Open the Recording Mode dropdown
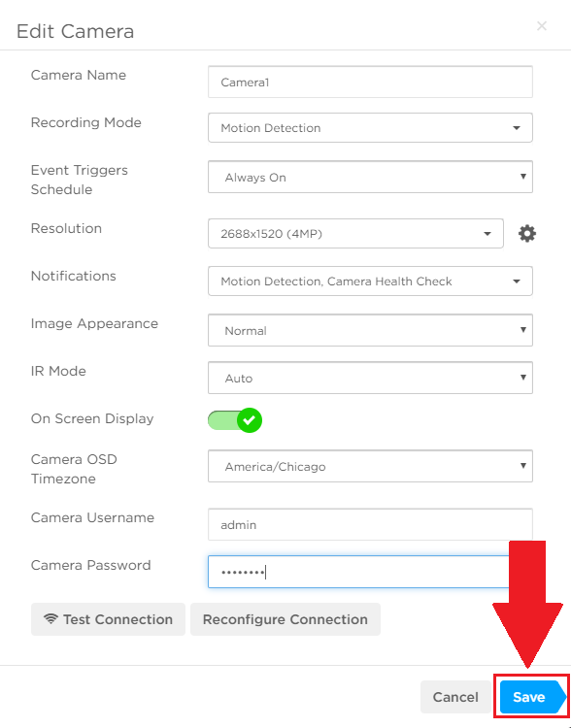 (370, 128)
